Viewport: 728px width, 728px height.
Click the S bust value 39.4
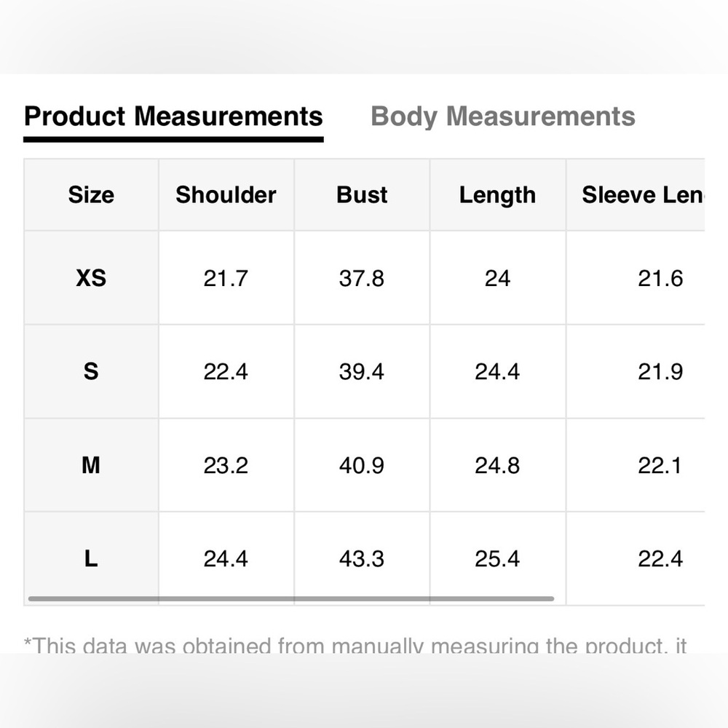click(x=362, y=371)
